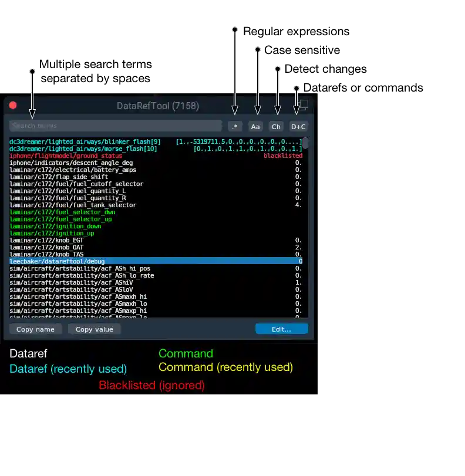Image resolution: width=465 pixels, height=476 pixels.
Task: Click the Copy name button
Action: click(x=36, y=329)
